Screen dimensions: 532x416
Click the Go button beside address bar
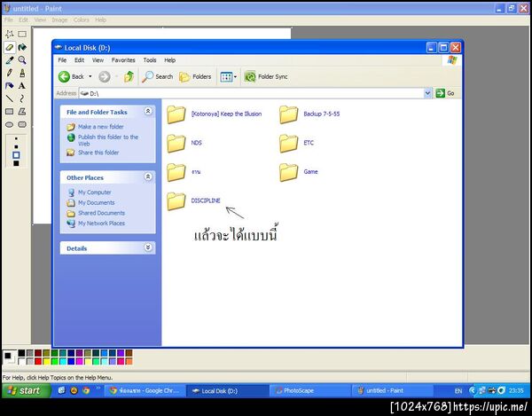(445, 93)
